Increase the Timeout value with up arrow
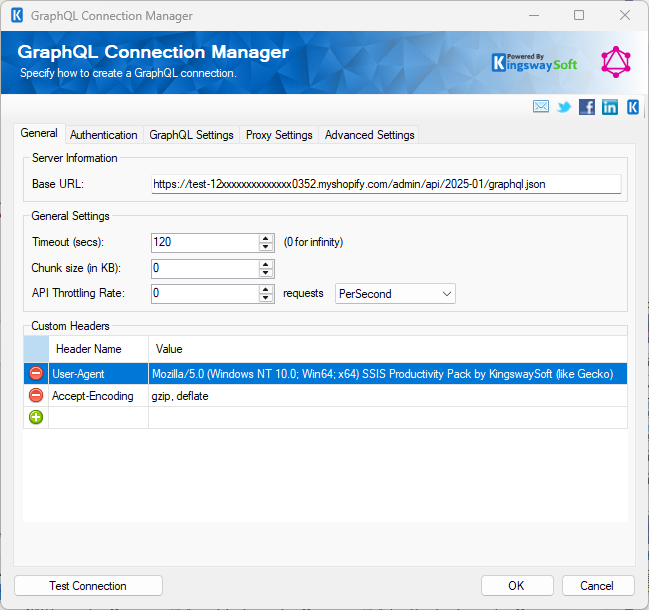 coord(266,238)
